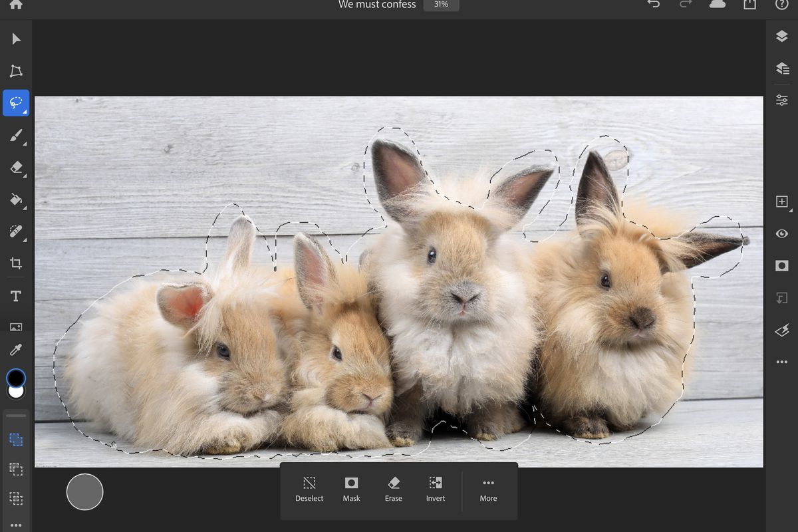Select the Healing Brush tool

coord(16,231)
